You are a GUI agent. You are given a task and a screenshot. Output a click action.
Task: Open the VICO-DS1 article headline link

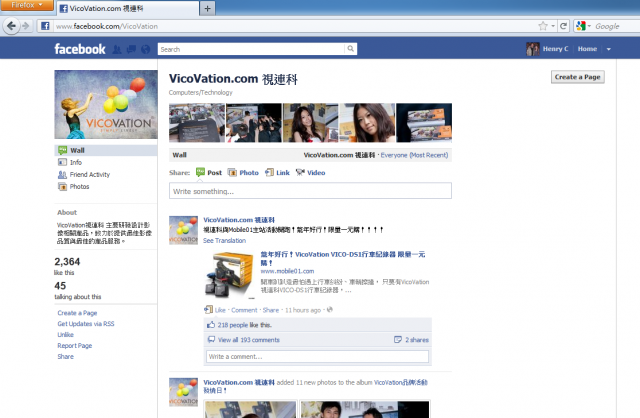point(343,258)
